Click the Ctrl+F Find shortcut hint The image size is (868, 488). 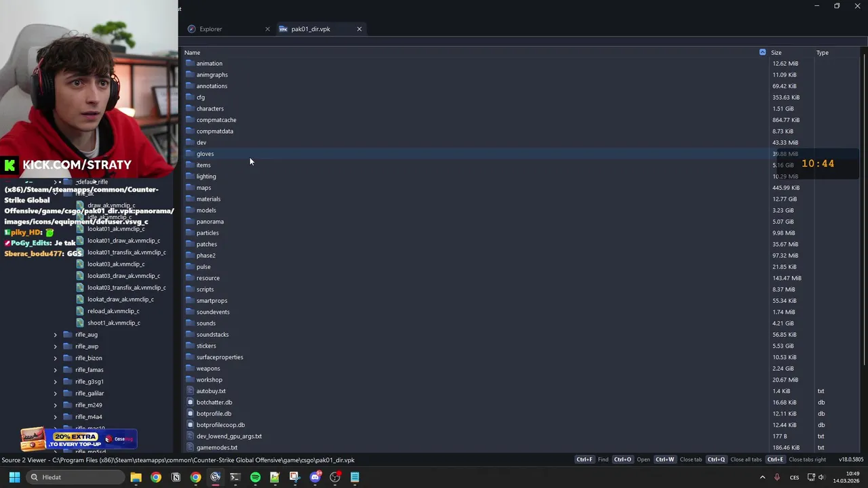(591, 460)
